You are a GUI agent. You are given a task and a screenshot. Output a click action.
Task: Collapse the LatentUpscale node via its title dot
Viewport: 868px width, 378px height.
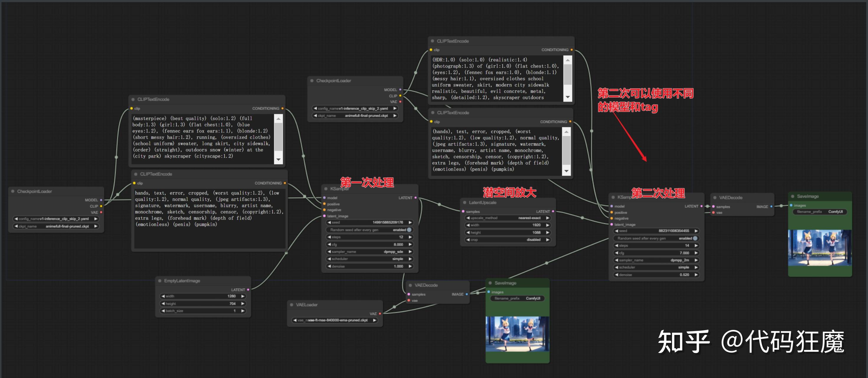coord(465,202)
